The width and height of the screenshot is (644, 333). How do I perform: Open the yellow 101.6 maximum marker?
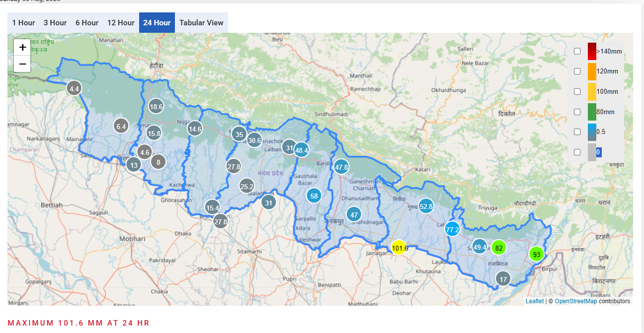(x=399, y=248)
